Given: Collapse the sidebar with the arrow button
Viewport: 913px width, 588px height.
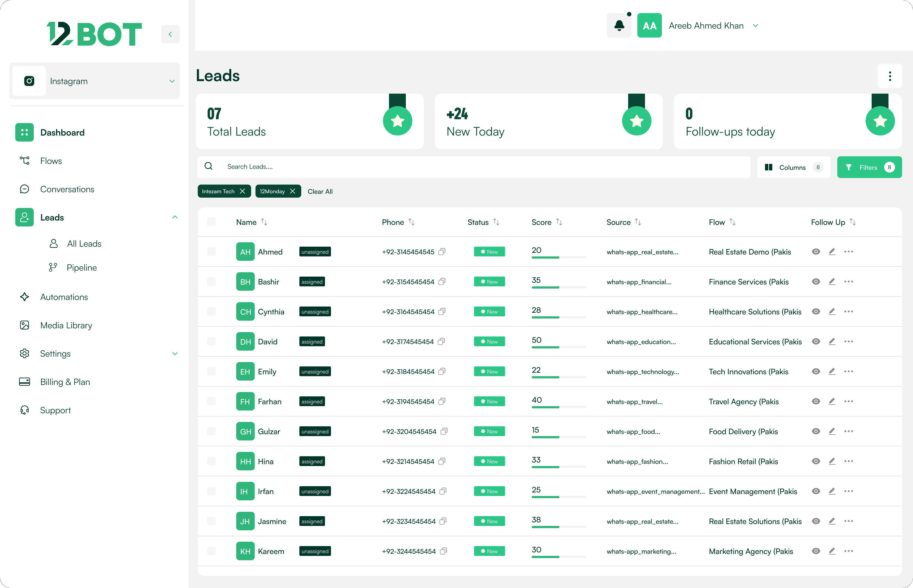Looking at the screenshot, I should [171, 34].
